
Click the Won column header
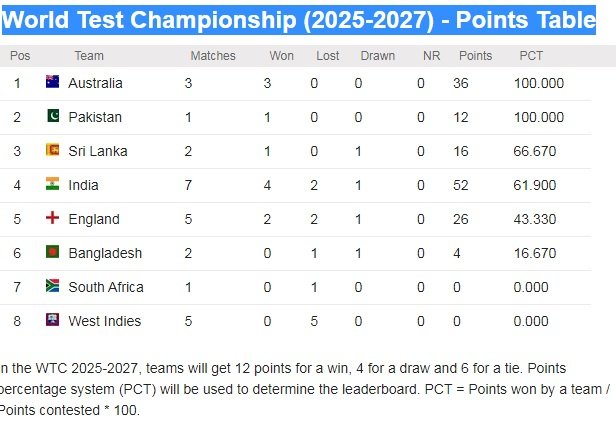[x=282, y=56]
